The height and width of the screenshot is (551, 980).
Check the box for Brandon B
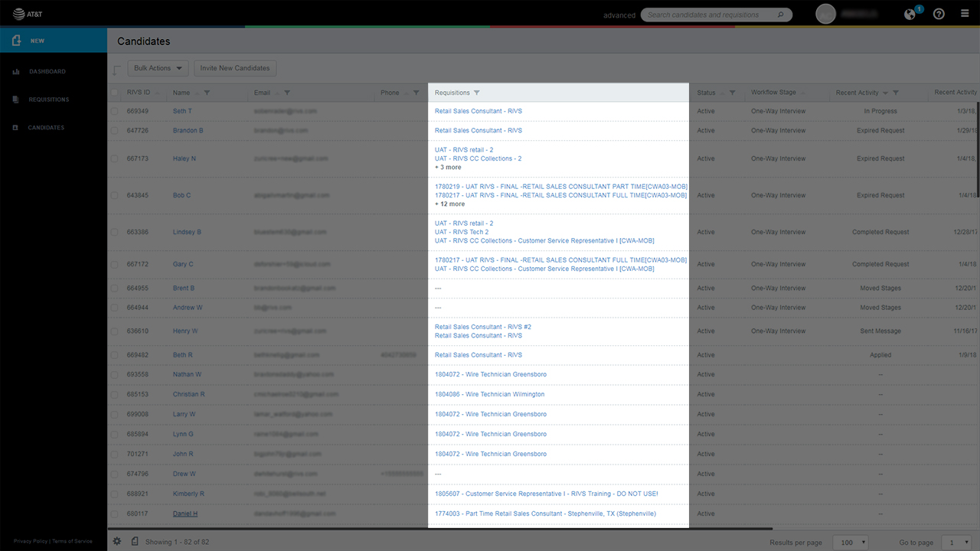tap(115, 131)
